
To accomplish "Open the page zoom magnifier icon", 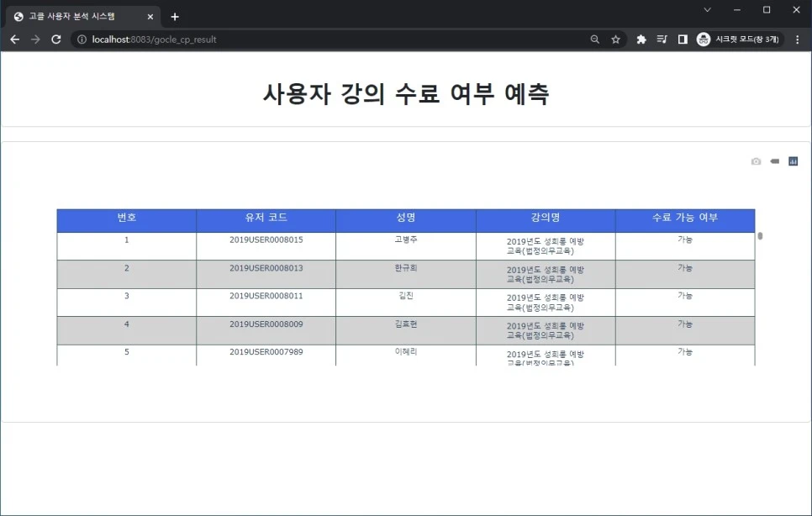I will (x=595, y=39).
